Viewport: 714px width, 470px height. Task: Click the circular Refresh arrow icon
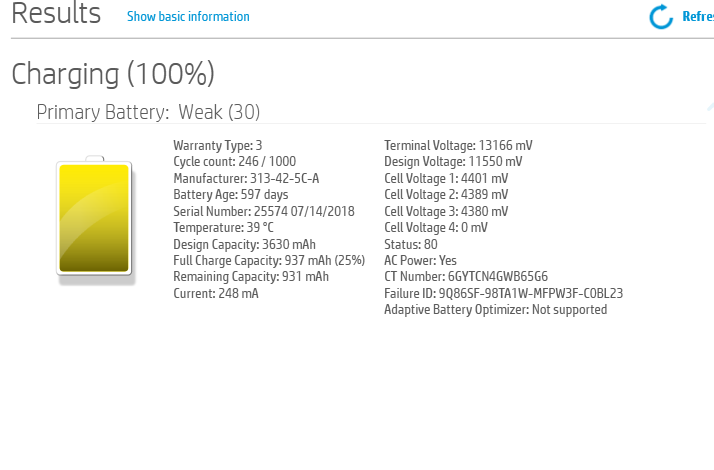click(x=661, y=16)
